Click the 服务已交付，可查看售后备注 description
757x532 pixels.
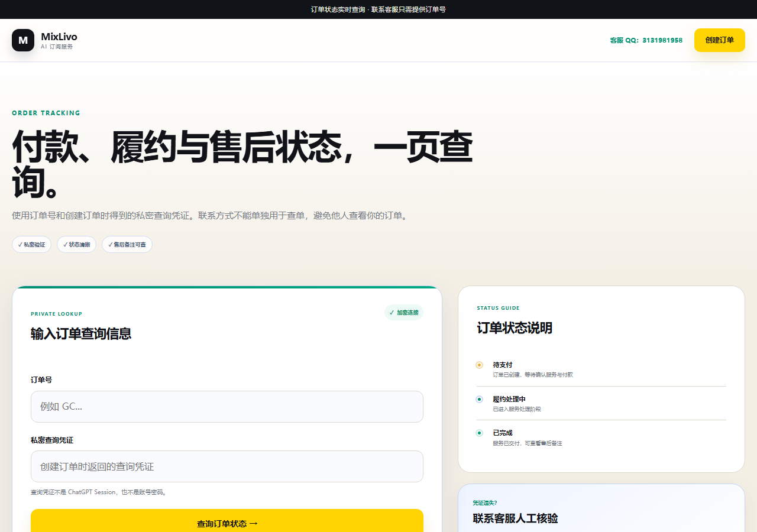[x=528, y=443]
